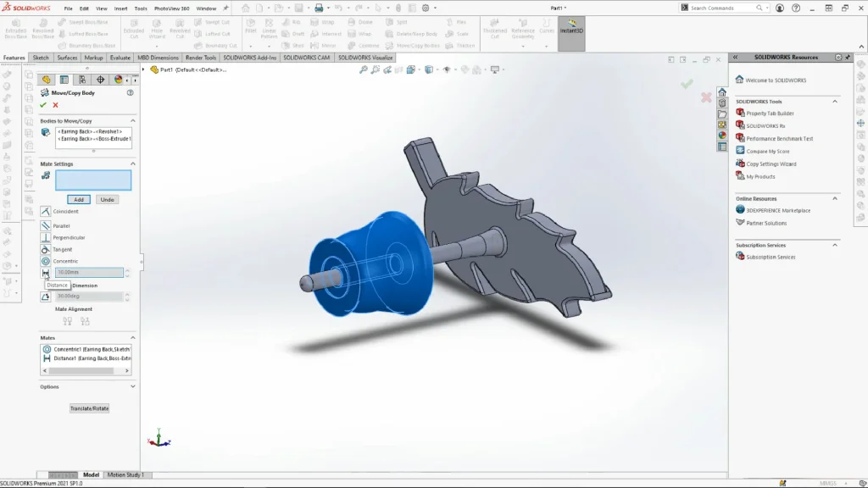The image size is (868, 488).
Task: Select the Coincident mate type
Action: click(46, 211)
